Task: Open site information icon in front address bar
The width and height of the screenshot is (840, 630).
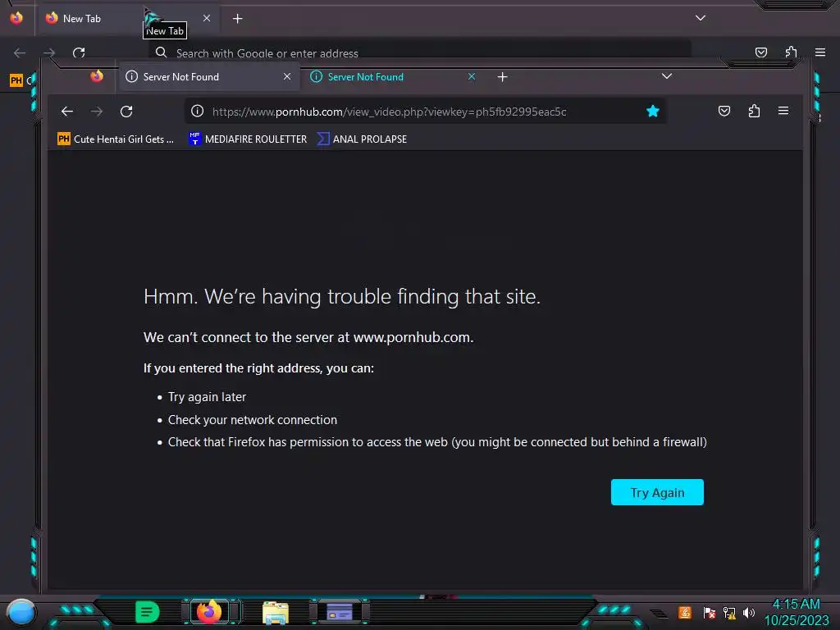Action: [197, 111]
